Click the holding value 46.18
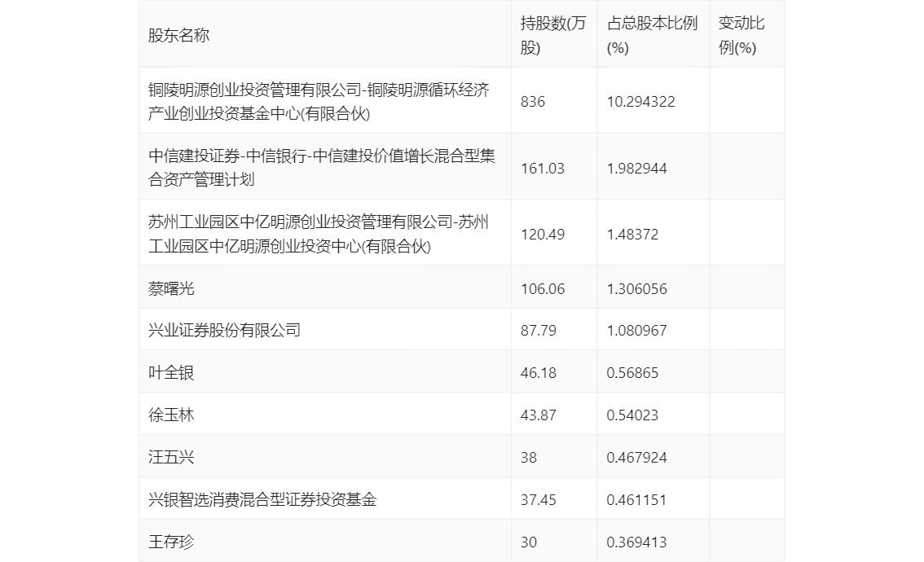This screenshot has height=562, width=924. [539, 373]
